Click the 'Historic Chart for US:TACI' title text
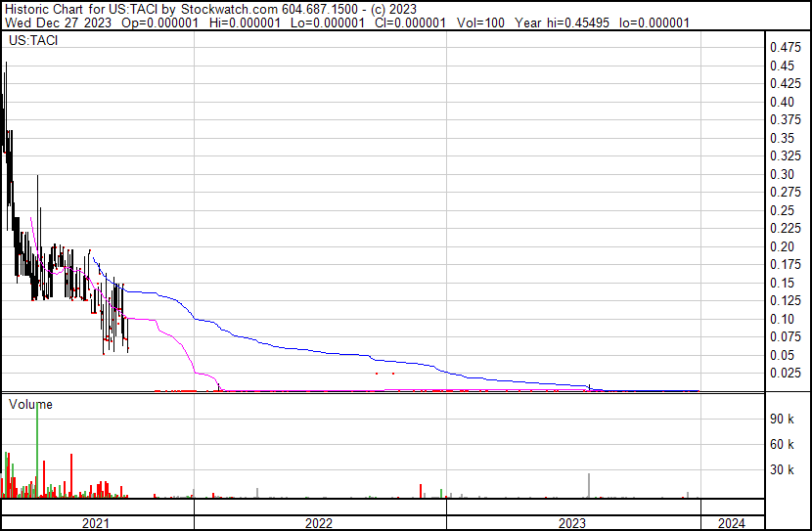The height and width of the screenshot is (531, 812). click(x=81, y=9)
